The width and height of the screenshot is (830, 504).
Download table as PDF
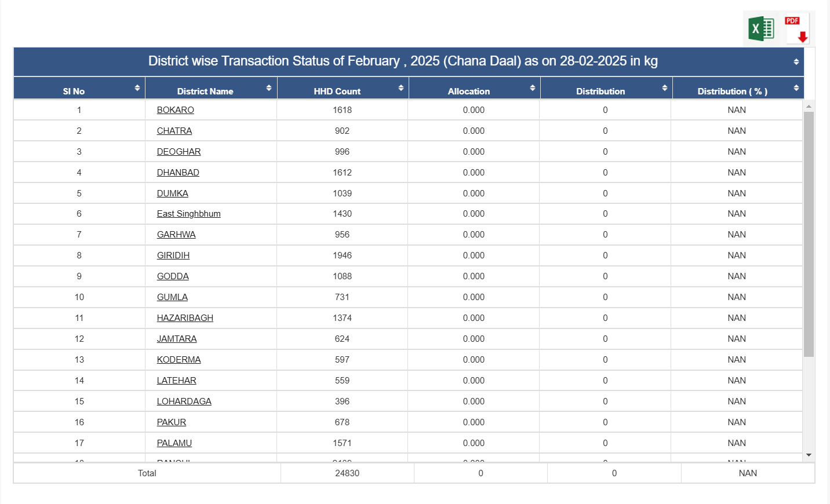coord(797,28)
